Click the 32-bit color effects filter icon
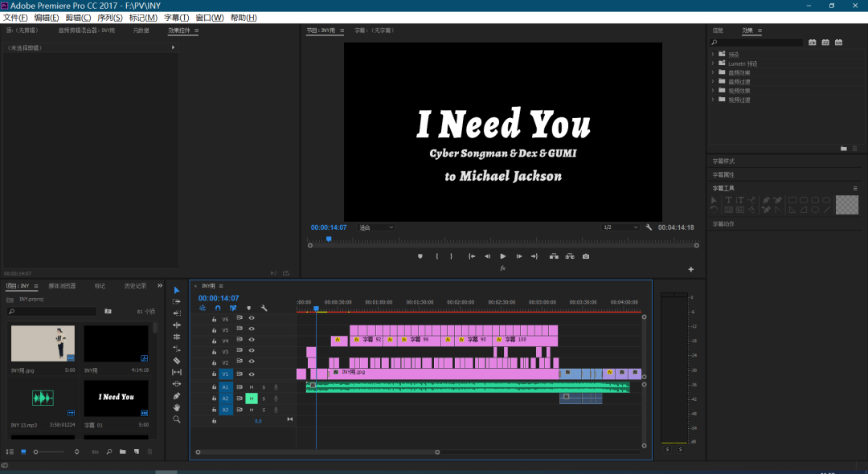The image size is (868, 474). pyautogui.click(x=825, y=43)
